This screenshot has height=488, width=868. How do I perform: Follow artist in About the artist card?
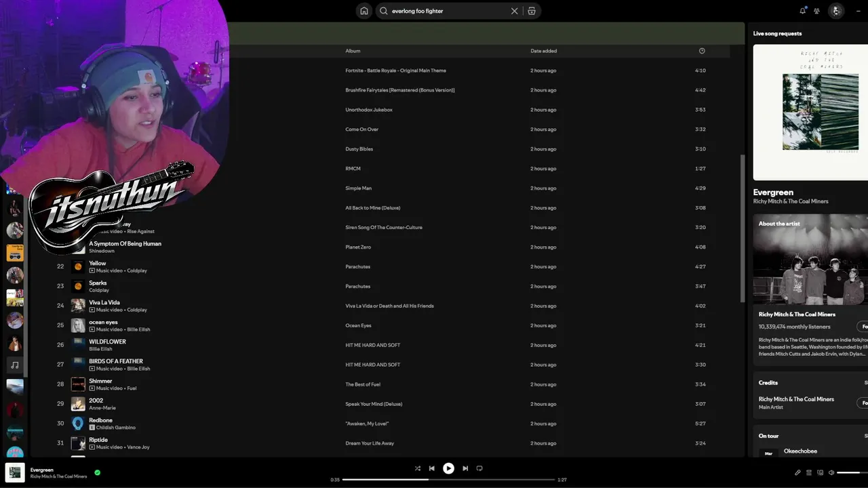(863, 327)
